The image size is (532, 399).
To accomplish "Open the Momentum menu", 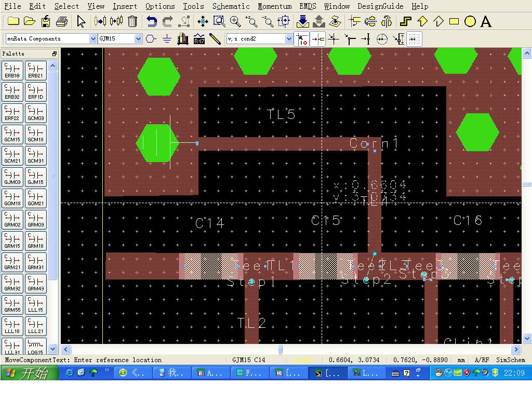I will (x=275, y=6).
